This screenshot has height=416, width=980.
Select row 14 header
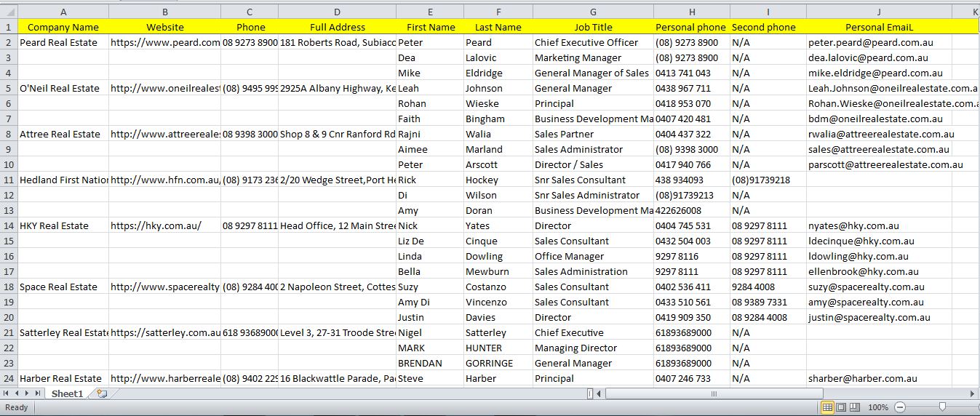tap(8, 225)
